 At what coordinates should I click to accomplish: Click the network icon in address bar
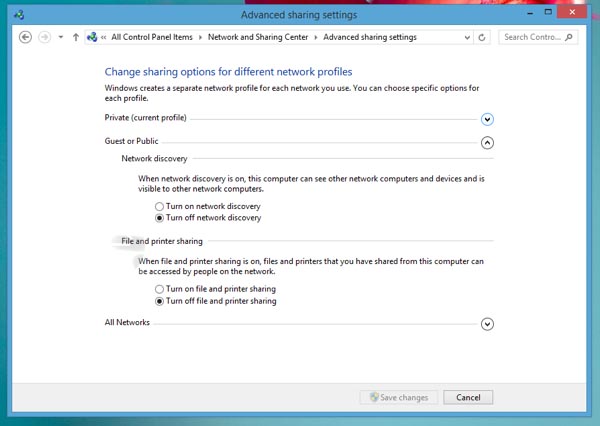93,37
